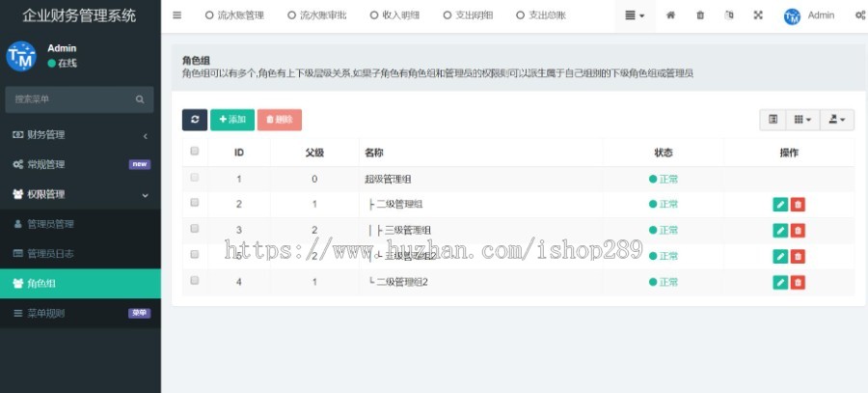Toggle the card view icon button
Screen dimensions: 868x393
click(773, 120)
